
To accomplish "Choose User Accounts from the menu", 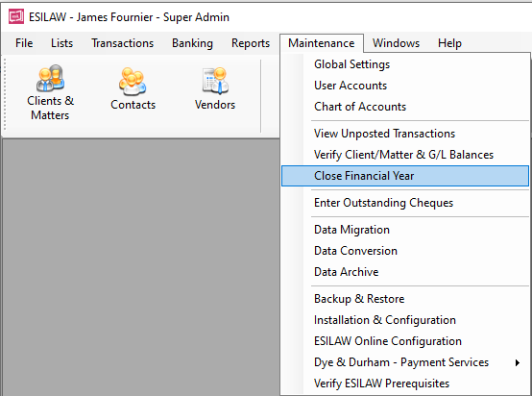I will 405,86.
